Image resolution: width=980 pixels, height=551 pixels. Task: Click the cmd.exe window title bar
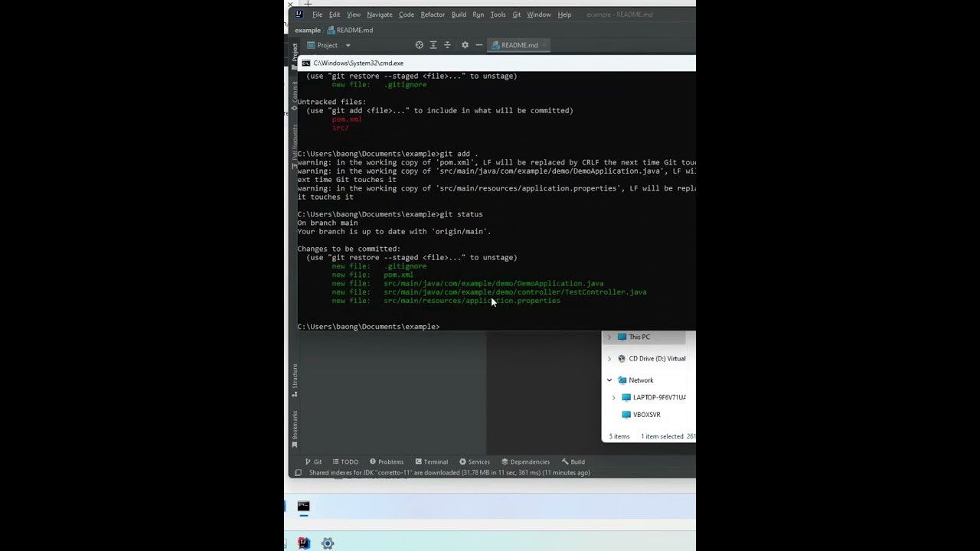498,63
